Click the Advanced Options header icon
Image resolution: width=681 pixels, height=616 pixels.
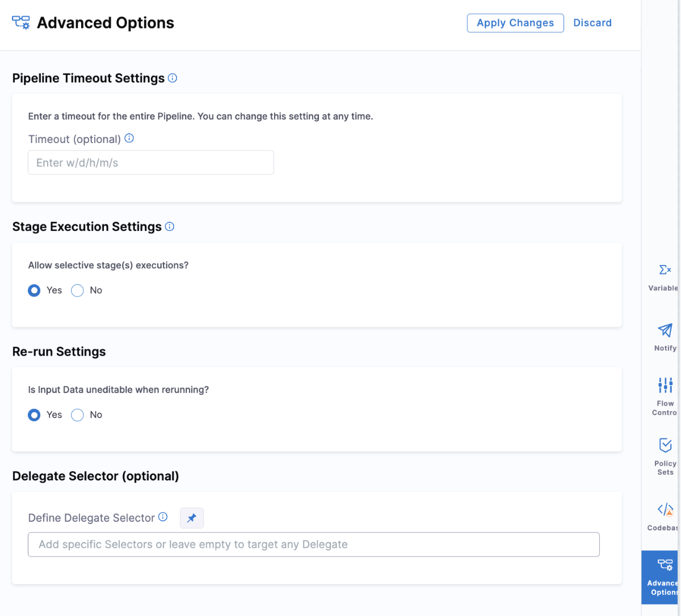[x=21, y=23]
